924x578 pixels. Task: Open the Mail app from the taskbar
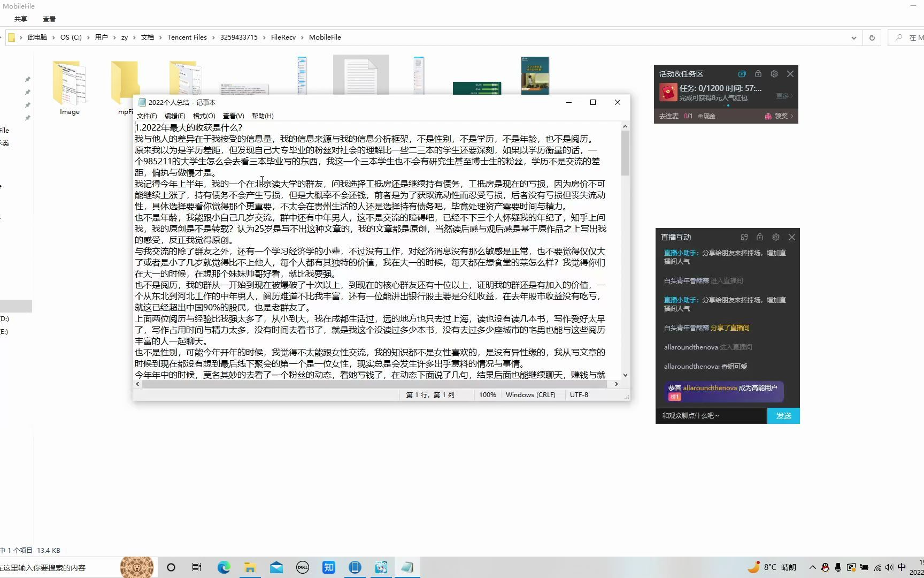(x=276, y=567)
